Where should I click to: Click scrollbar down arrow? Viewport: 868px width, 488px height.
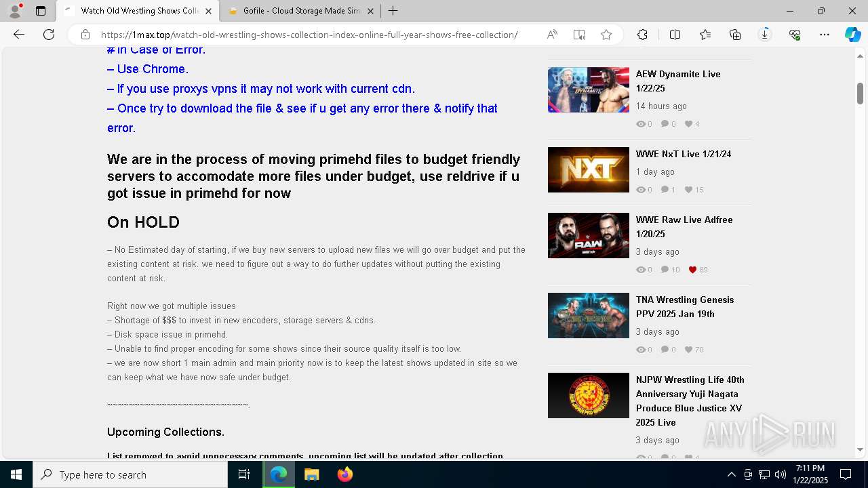pyautogui.click(x=860, y=449)
